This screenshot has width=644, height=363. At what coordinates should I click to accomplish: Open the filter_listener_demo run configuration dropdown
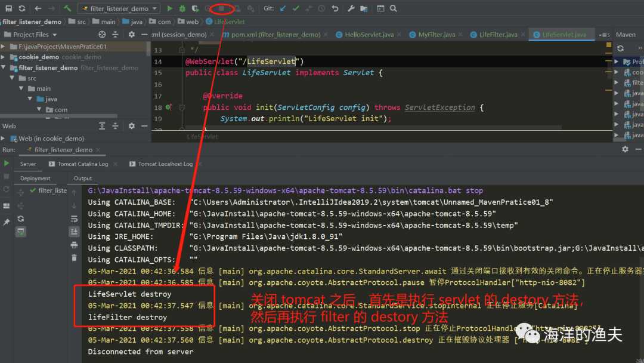(x=119, y=8)
